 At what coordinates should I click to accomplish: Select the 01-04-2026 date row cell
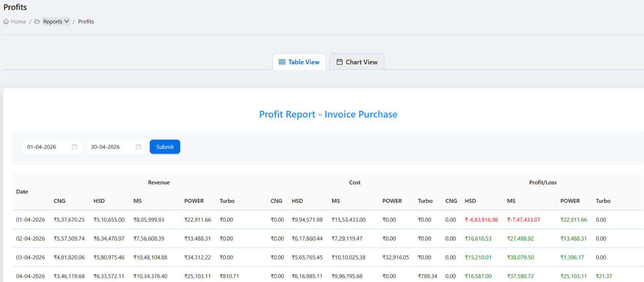click(x=31, y=220)
